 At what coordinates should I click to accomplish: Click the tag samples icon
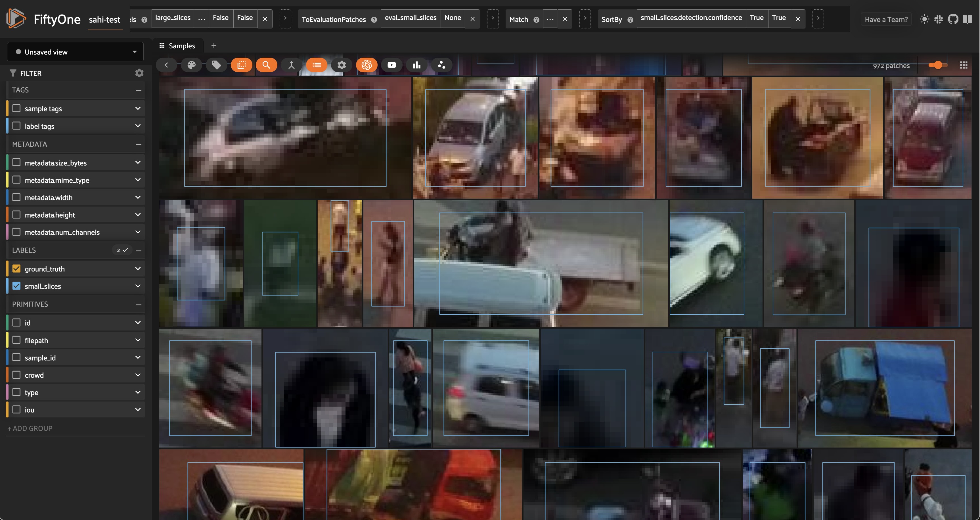click(x=216, y=65)
